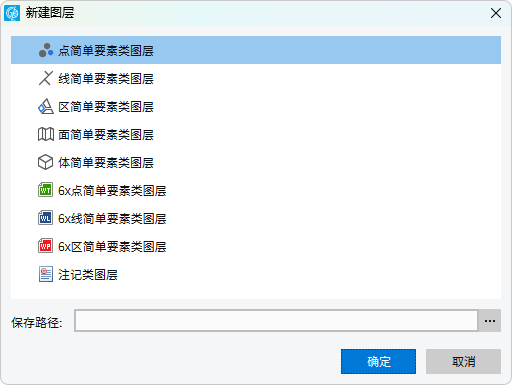Screen dimensions: 512x385
Task: Select 注记类图层 annotation entry
Action: 256,274
